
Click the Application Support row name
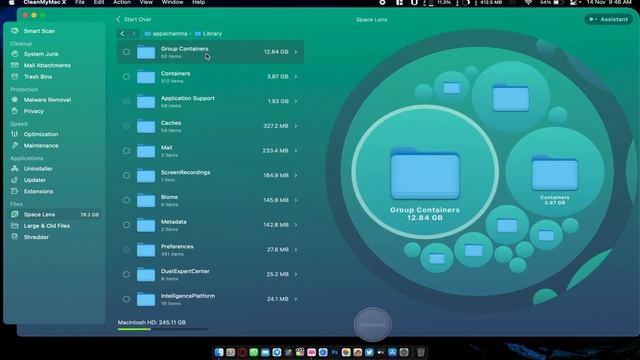[188, 98]
